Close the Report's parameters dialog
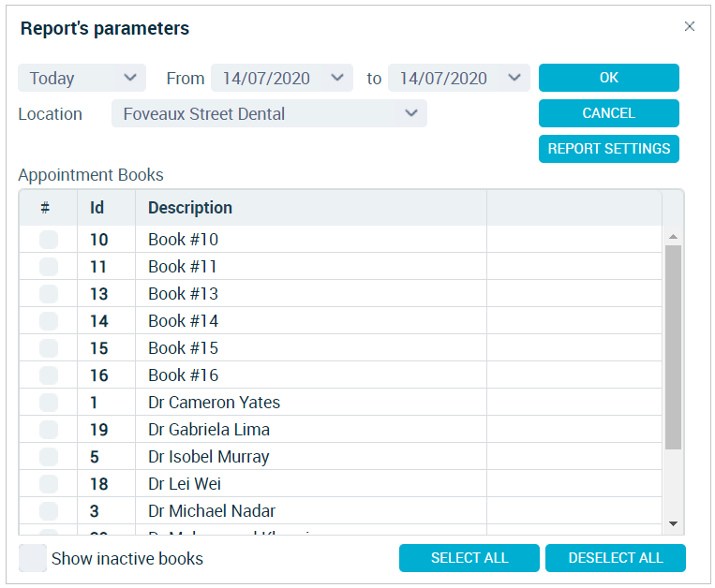 click(689, 26)
